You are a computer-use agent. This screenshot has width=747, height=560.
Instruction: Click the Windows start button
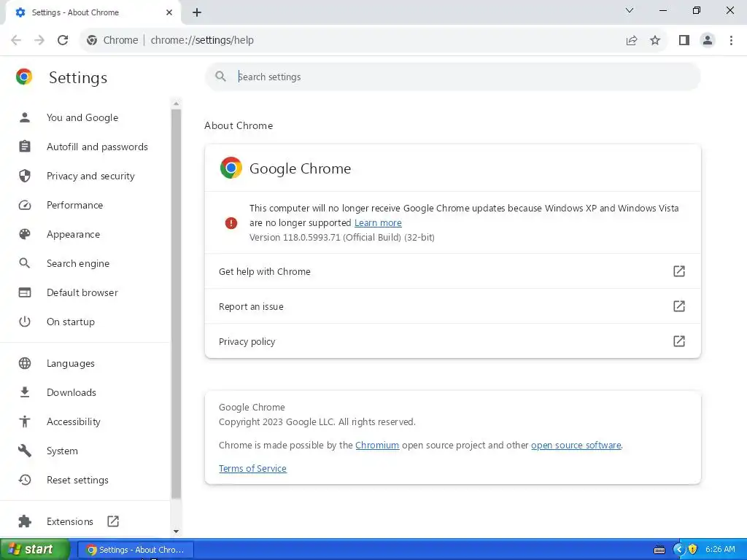coord(34,549)
